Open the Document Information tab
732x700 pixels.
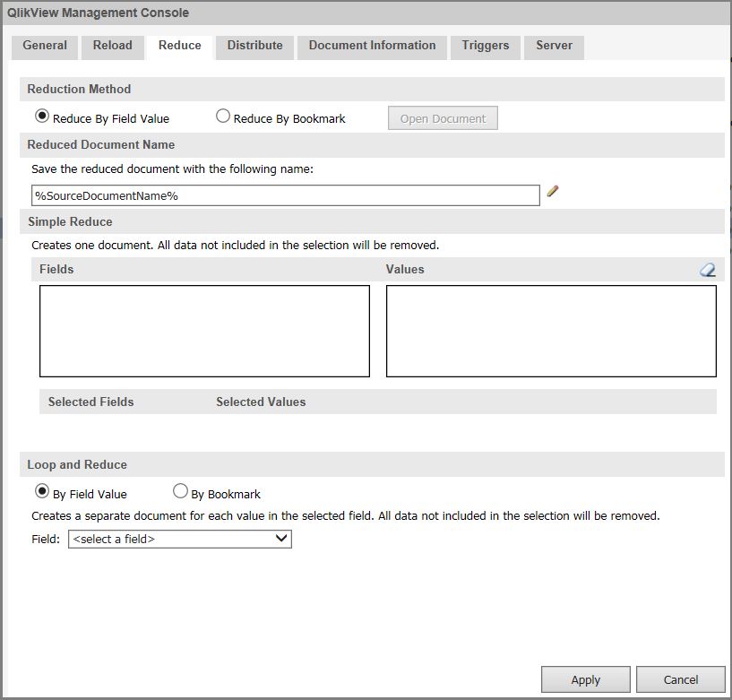click(372, 48)
